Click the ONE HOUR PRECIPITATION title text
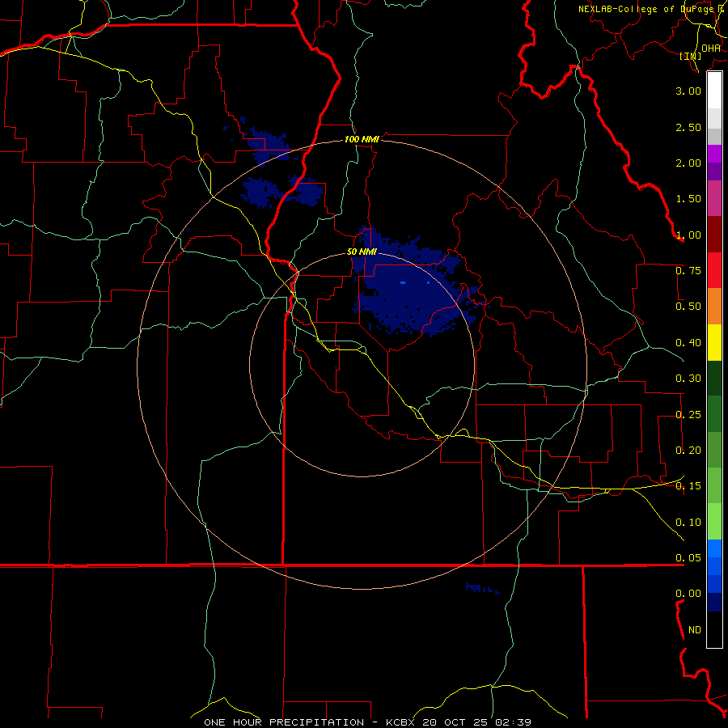 click(x=284, y=722)
